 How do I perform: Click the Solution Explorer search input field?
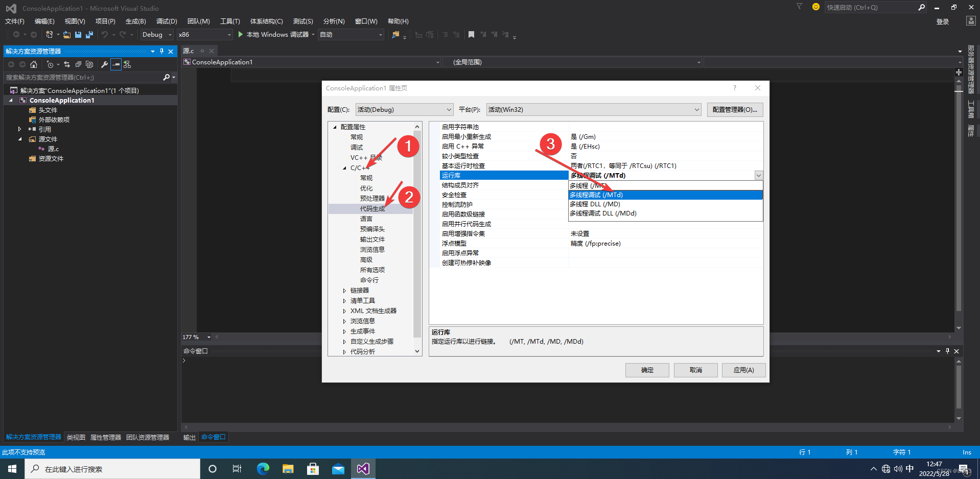click(82, 77)
